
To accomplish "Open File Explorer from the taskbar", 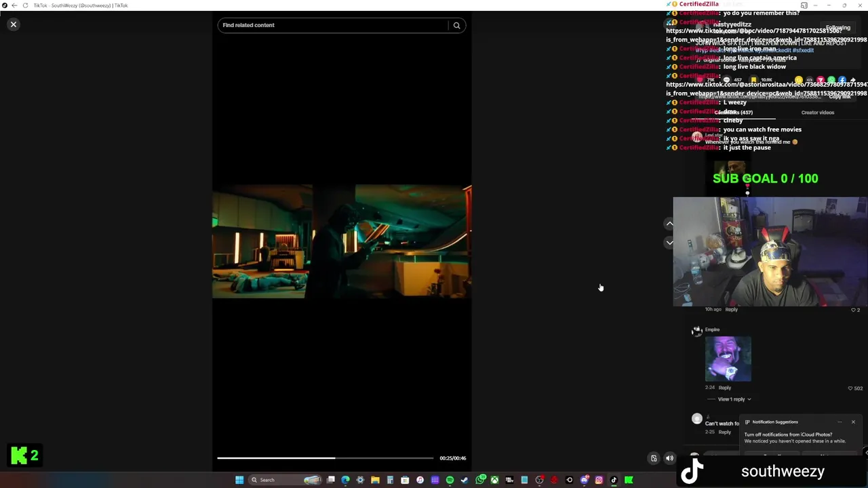I will point(375,480).
